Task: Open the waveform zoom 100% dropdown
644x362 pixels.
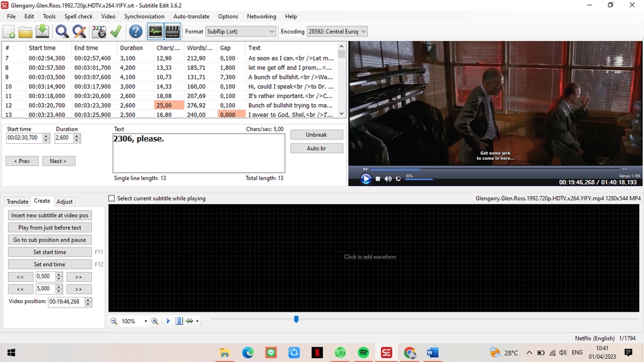Action: pos(146,321)
